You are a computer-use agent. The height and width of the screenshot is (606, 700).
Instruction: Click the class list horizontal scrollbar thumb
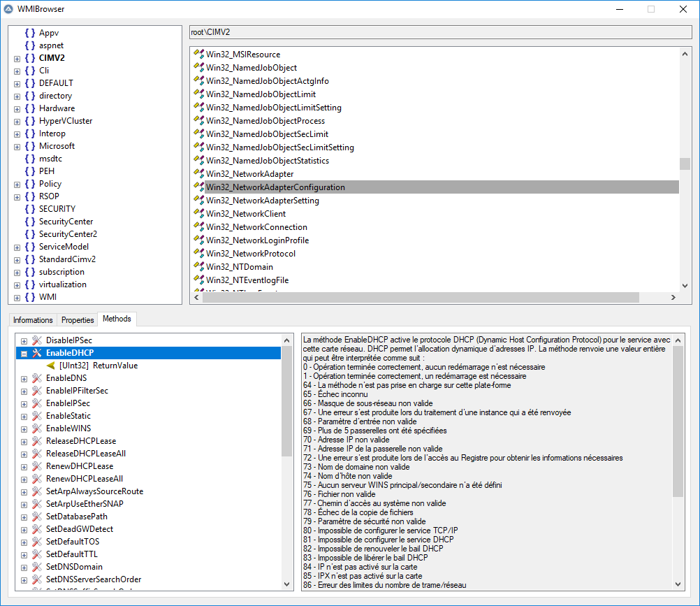pyautogui.click(x=421, y=298)
